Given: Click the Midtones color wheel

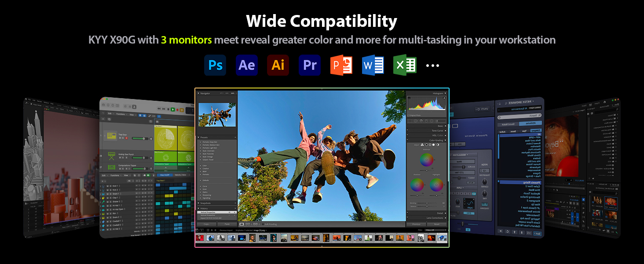Looking at the screenshot, I should point(427,160).
